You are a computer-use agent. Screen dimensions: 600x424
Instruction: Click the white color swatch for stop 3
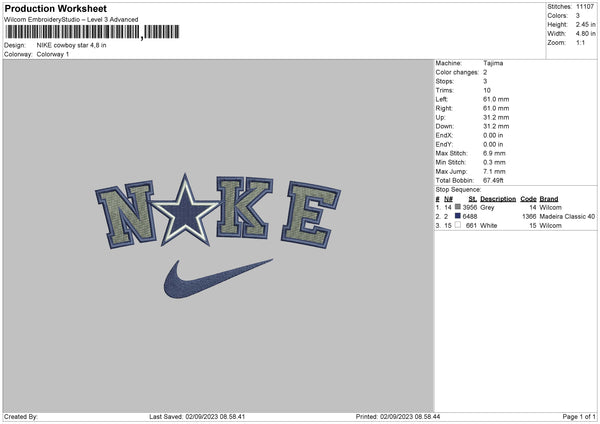click(458, 225)
